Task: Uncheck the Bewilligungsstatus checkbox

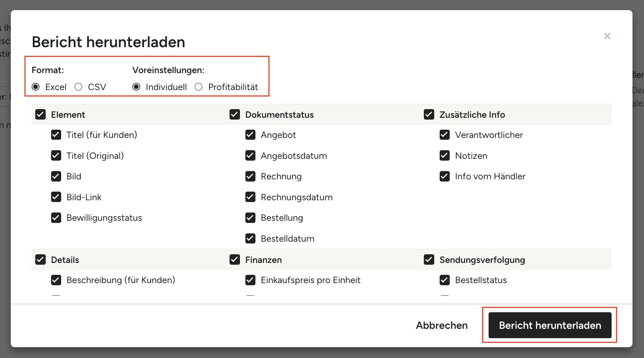Action: (x=56, y=218)
